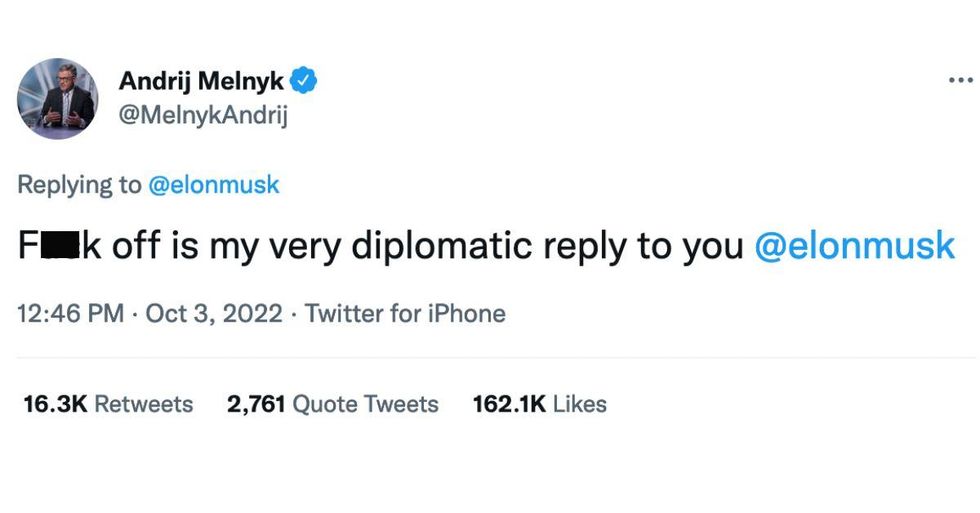This screenshot has width=980, height=513.
Task: Click @elonmusk in the Replying to line
Action: (x=213, y=185)
